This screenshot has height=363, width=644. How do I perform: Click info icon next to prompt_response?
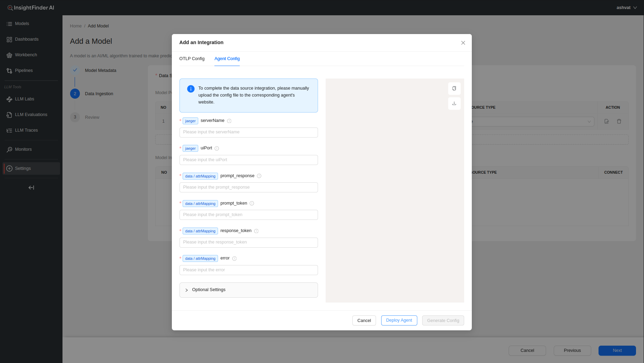pyautogui.click(x=259, y=176)
